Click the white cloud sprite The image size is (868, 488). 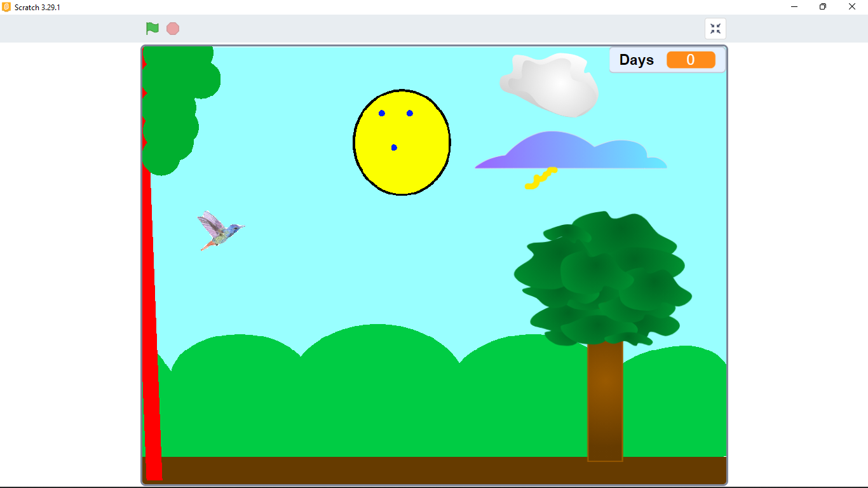pos(550,85)
